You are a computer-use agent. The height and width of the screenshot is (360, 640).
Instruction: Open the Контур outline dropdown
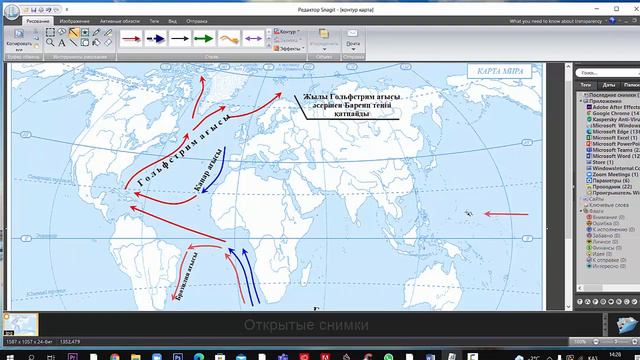tap(287, 31)
